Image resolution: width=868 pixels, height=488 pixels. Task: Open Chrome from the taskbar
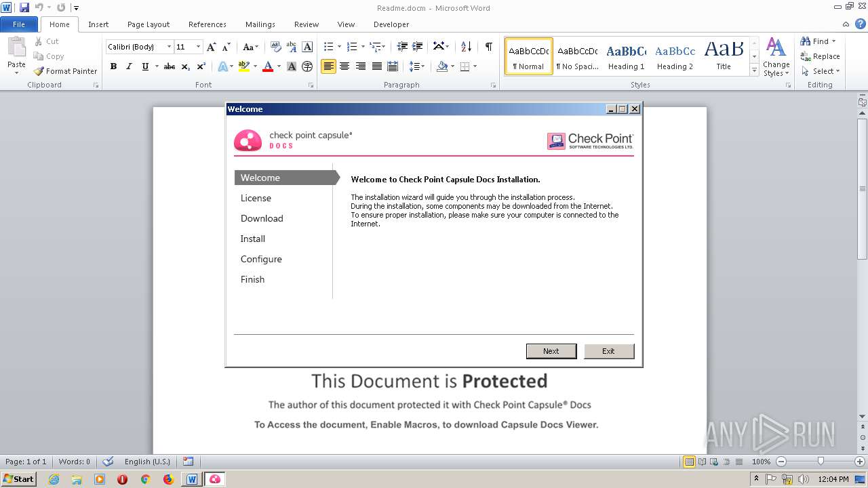coord(145,479)
